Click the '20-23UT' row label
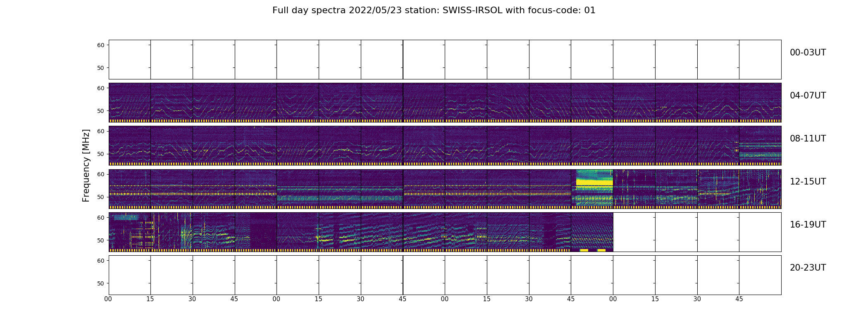Screen dimensions: 868x331 click(808, 268)
